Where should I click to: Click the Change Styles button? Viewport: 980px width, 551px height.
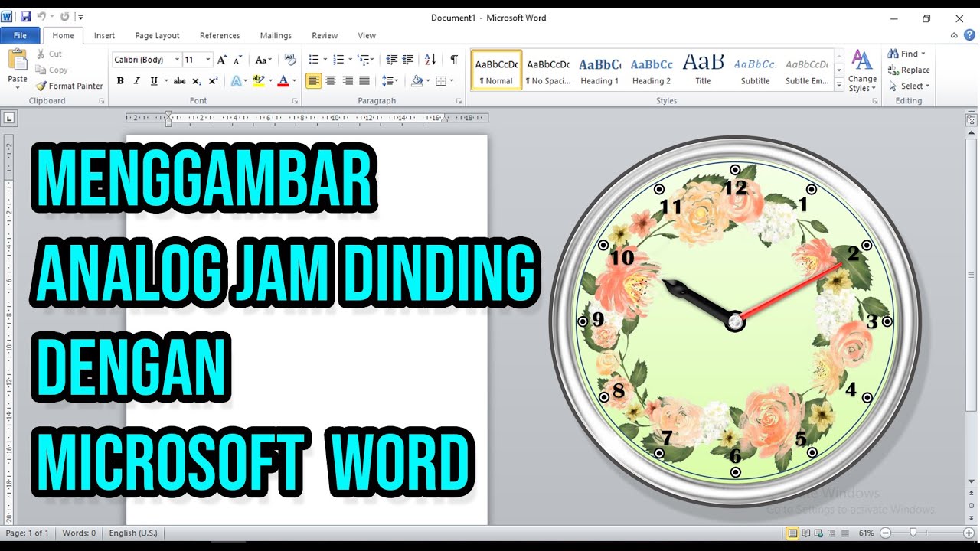(862, 70)
